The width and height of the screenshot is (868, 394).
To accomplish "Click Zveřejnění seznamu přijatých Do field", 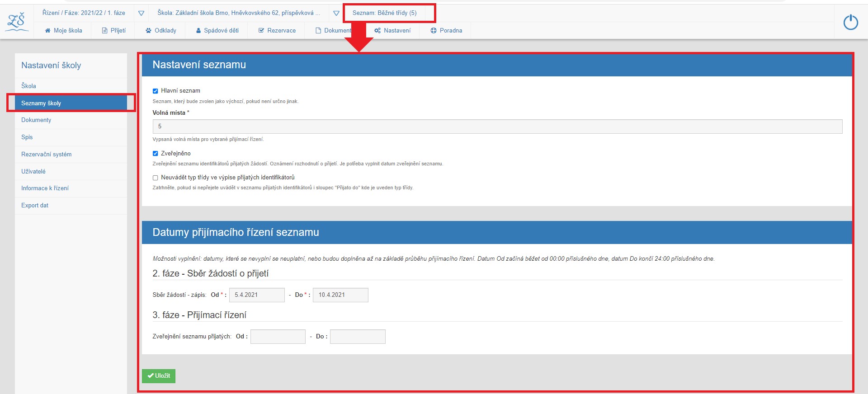I will click(x=358, y=337).
